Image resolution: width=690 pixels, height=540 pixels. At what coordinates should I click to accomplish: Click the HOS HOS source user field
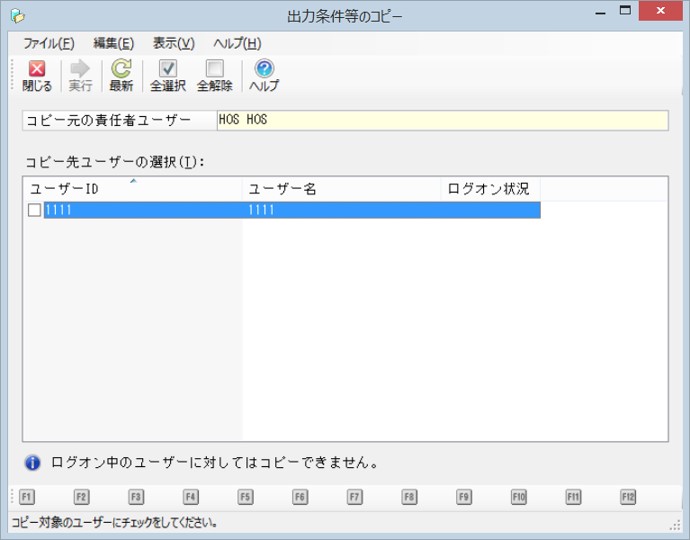[x=443, y=120]
